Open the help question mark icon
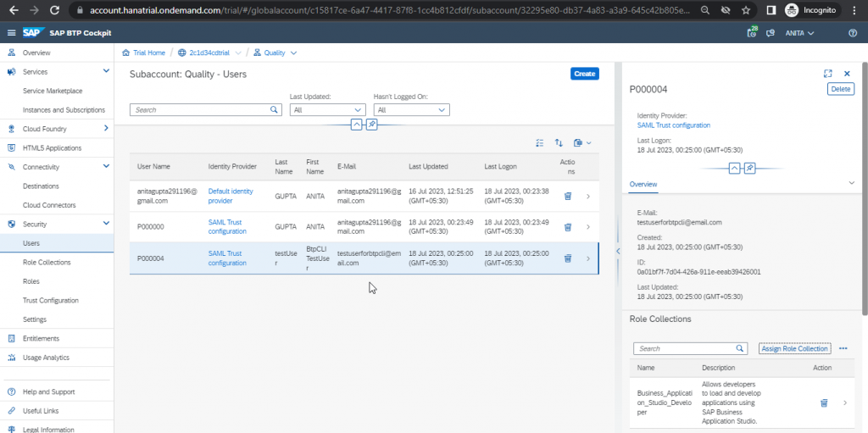Image resolution: width=868 pixels, height=433 pixels. [853, 33]
